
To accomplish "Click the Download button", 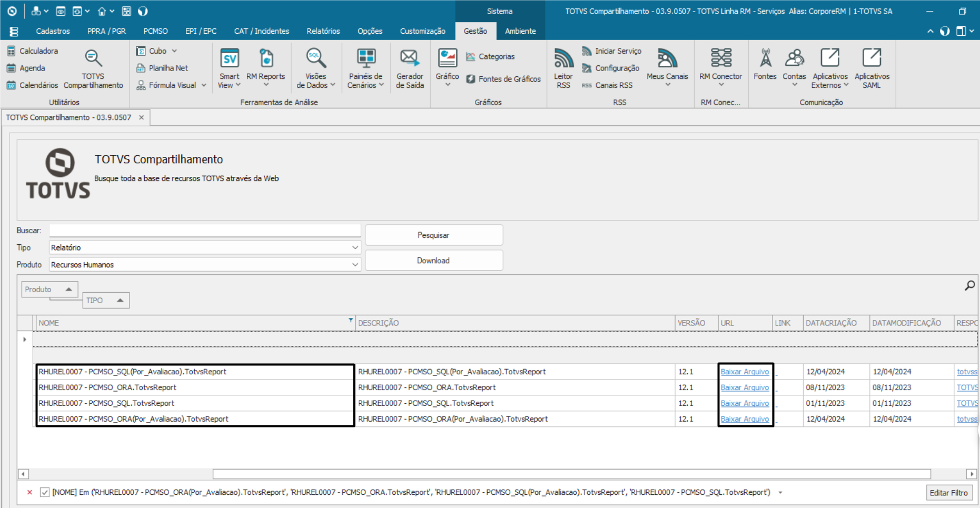I will [434, 261].
